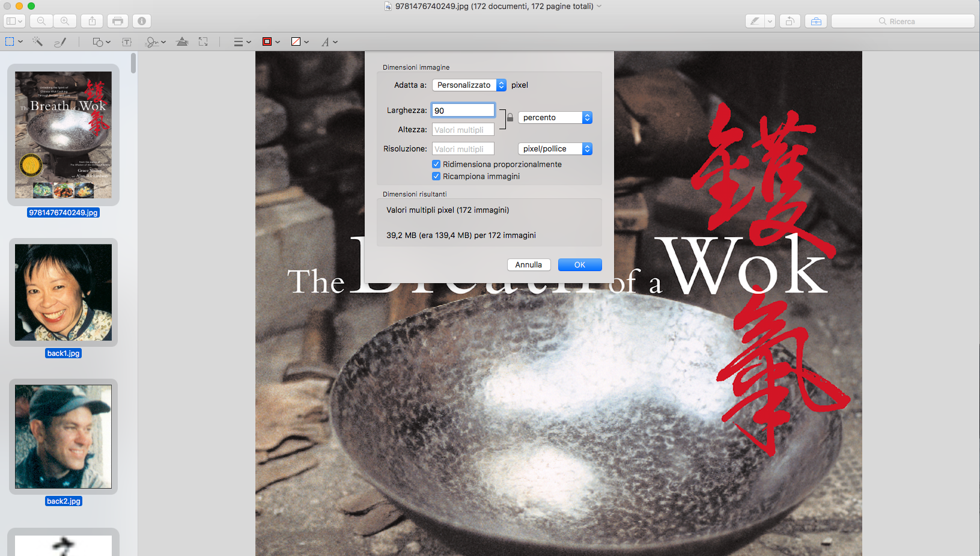This screenshot has width=980, height=556.
Task: Open the pixel/pollice units dropdown
Action: [555, 148]
